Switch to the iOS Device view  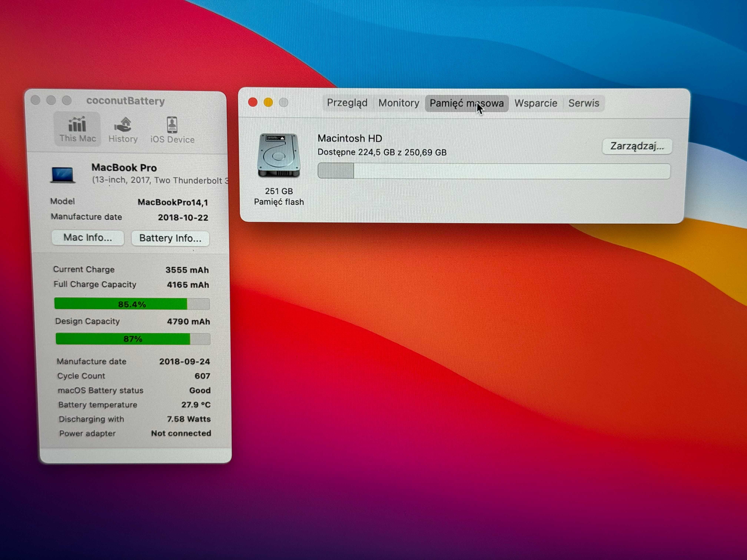[172, 130]
